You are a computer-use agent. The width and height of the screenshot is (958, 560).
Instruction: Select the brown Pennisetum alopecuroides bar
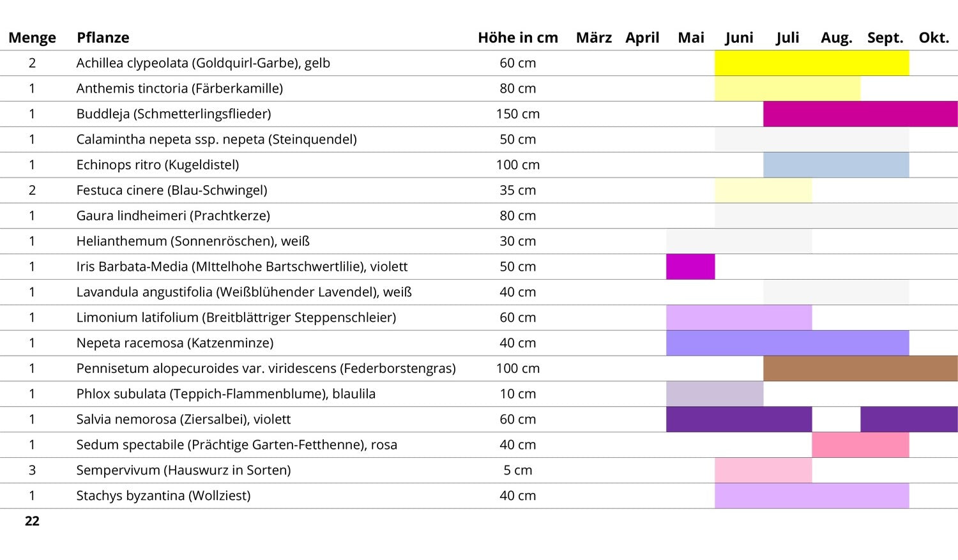[860, 368]
